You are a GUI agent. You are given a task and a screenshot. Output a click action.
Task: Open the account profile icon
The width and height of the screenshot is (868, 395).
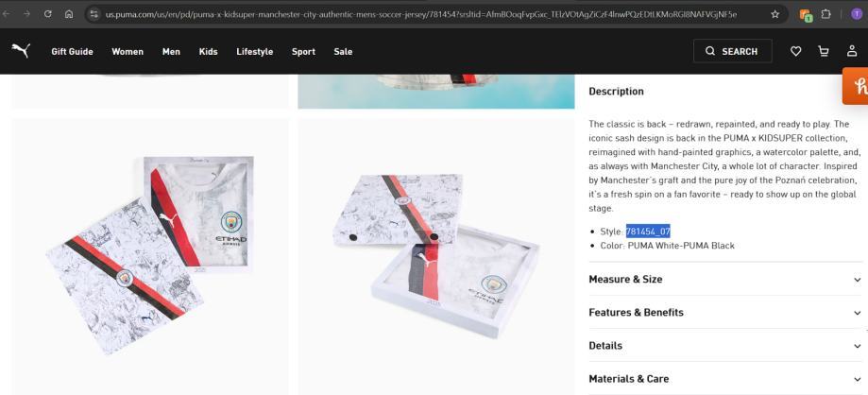coord(852,51)
